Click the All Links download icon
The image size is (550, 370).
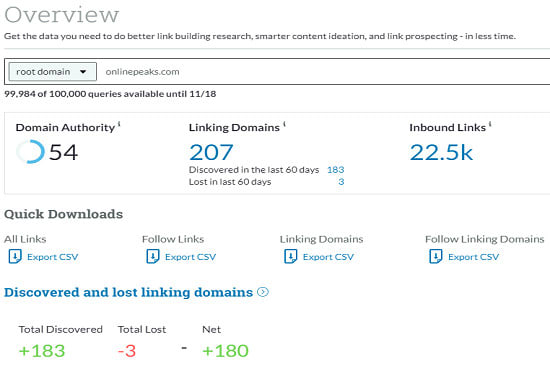15,256
